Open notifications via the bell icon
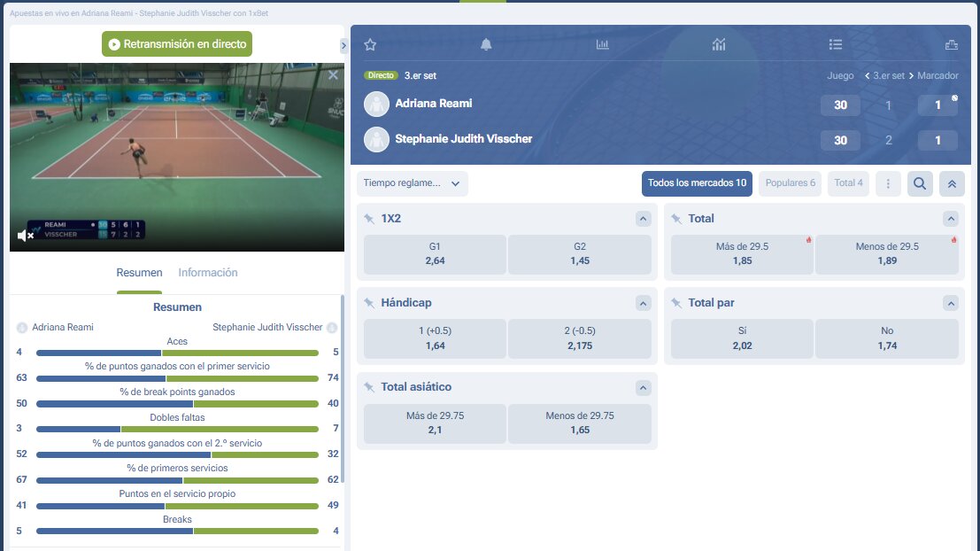The width and height of the screenshot is (980, 551). coord(487,43)
